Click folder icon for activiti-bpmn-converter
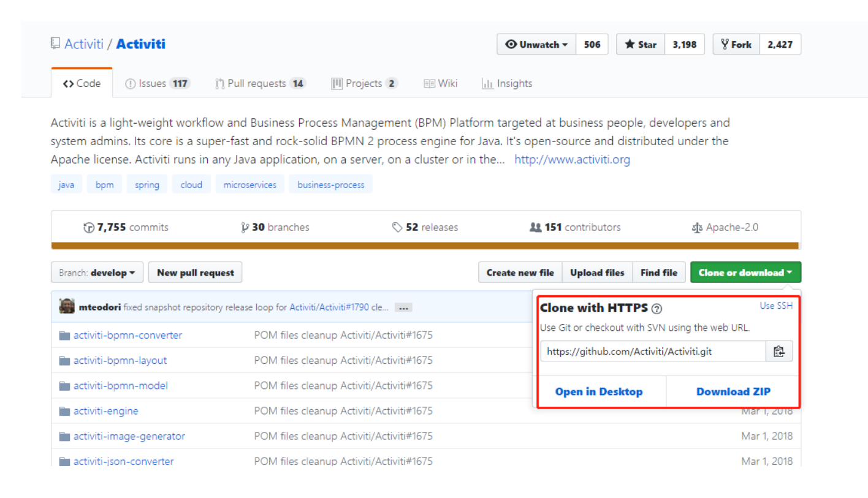Viewport: 868px width, 498px height. 64,335
